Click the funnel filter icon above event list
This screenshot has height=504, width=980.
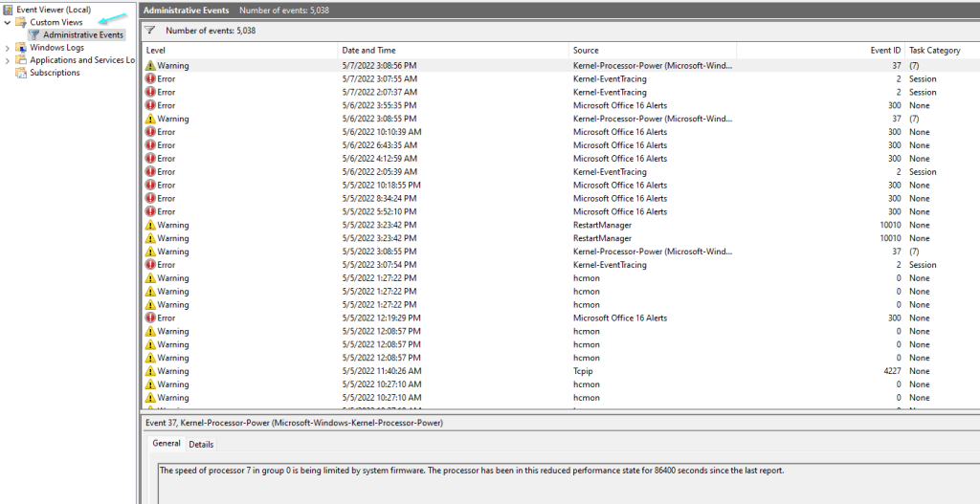(149, 31)
